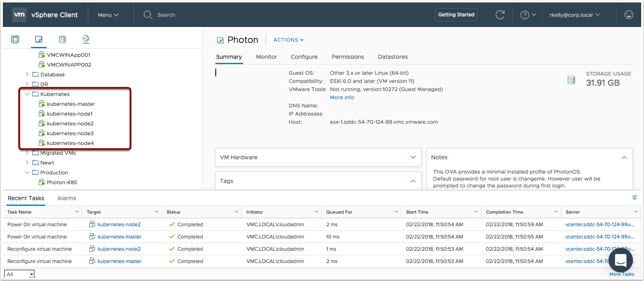The height and width of the screenshot is (281, 644).
Task: Switch to the VMs and Templates view
Action: pos(39,39)
